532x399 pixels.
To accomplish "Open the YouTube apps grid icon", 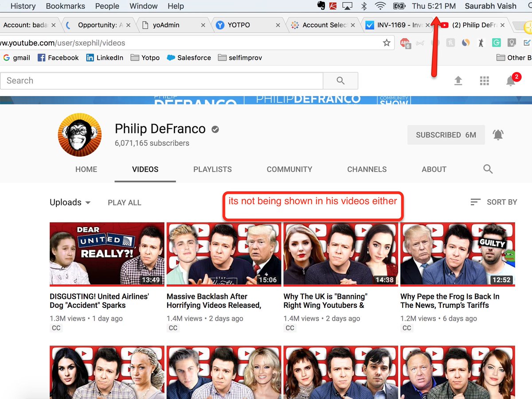I will 485,81.
